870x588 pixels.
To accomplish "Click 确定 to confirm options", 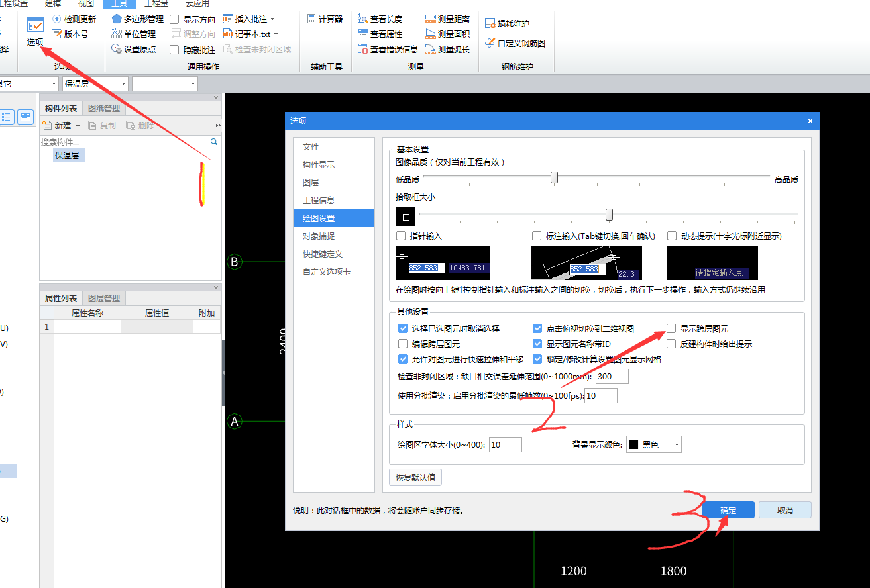I will click(728, 510).
